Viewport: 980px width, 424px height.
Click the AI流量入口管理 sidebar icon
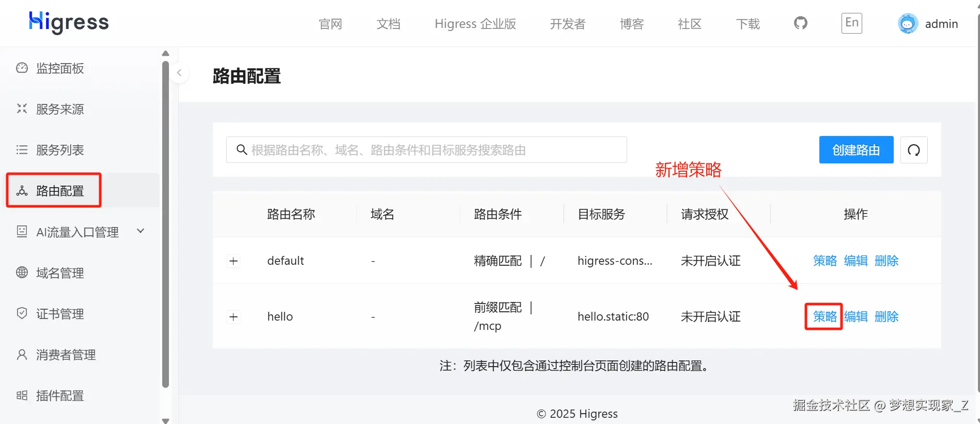tap(22, 232)
